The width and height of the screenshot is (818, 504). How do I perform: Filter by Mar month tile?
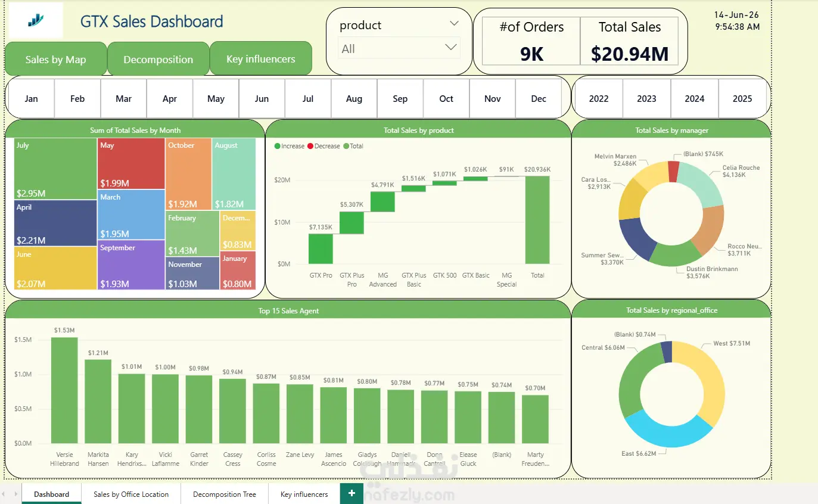[123, 98]
